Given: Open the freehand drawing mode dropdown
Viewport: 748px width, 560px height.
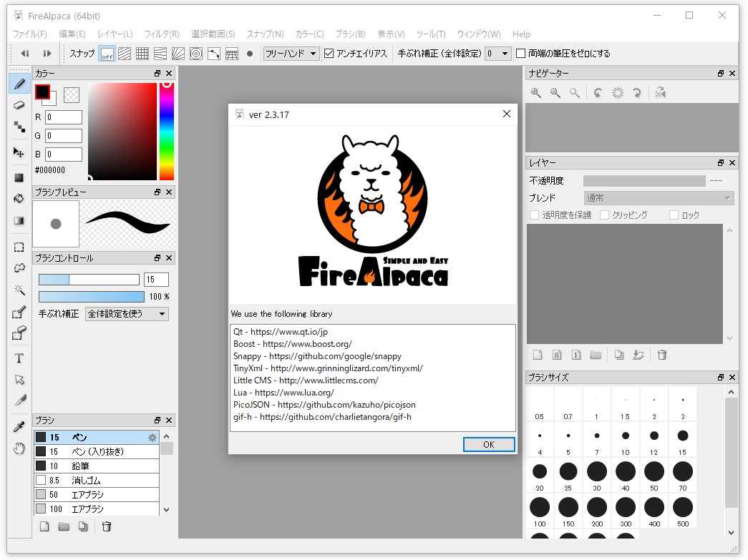Looking at the screenshot, I should click(291, 53).
